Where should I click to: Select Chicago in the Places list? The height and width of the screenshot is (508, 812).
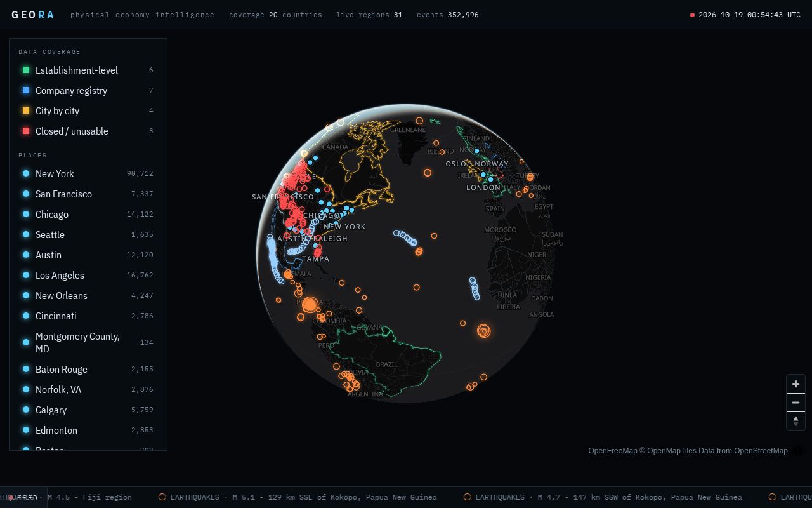[88, 214]
